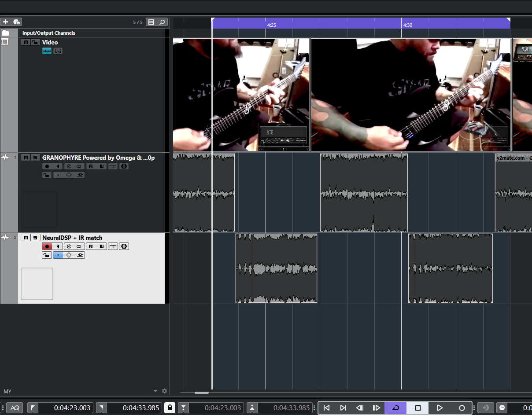Bypass EQ on NeuralDSP track

[69, 255]
